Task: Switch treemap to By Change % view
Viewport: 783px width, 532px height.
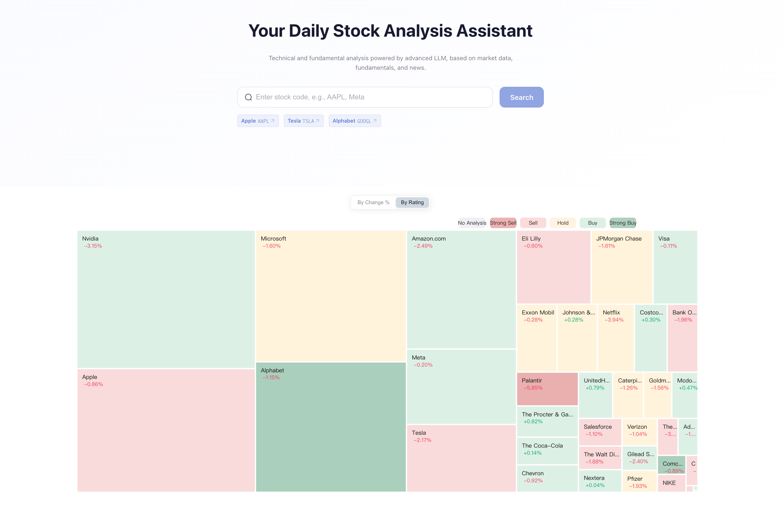Action: click(373, 203)
